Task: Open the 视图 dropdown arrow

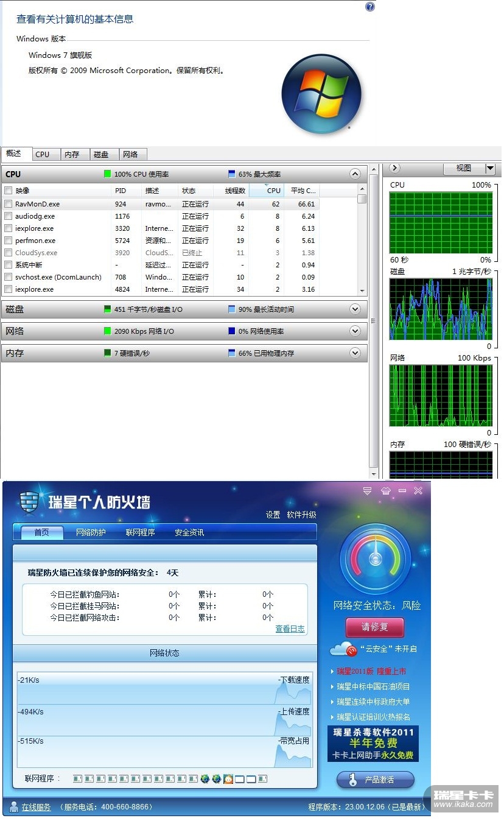Action: coord(490,169)
